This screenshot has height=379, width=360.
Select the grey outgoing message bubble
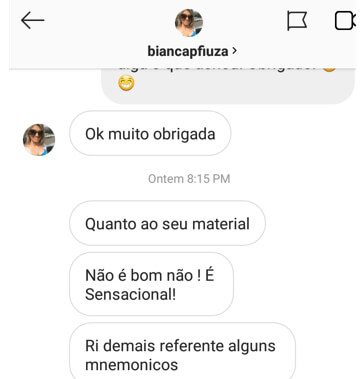(228, 86)
